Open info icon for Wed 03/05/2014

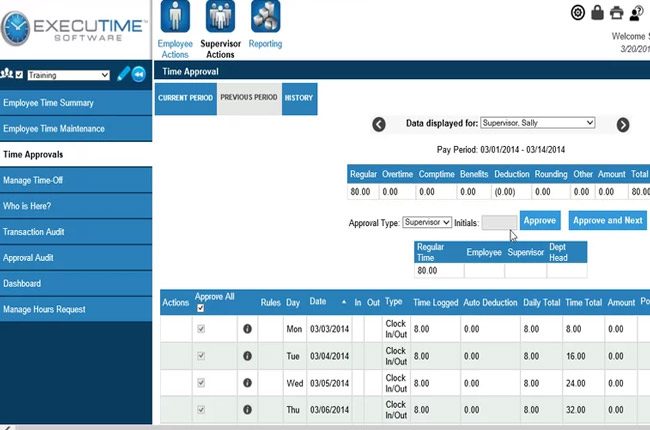tap(247, 383)
